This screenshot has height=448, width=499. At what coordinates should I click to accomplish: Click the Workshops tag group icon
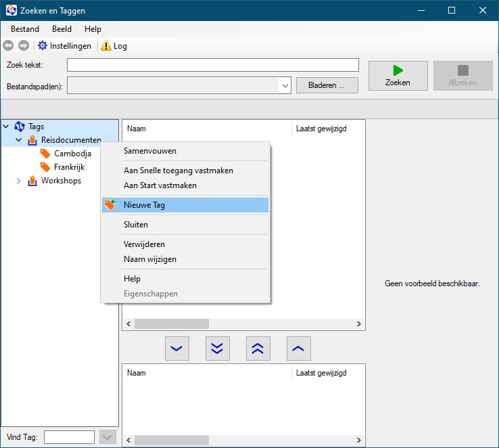[x=32, y=181]
